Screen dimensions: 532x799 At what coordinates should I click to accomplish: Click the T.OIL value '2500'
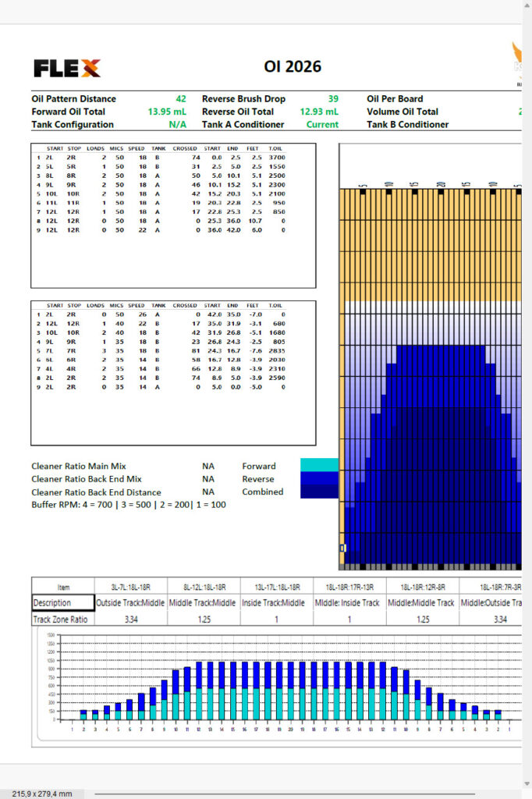pos(277,176)
